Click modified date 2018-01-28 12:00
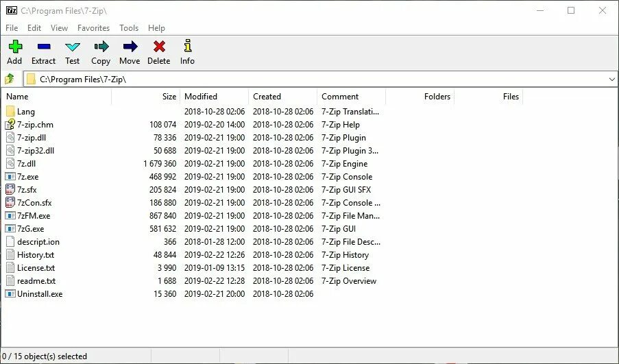The width and height of the screenshot is (619, 364). tap(215, 242)
